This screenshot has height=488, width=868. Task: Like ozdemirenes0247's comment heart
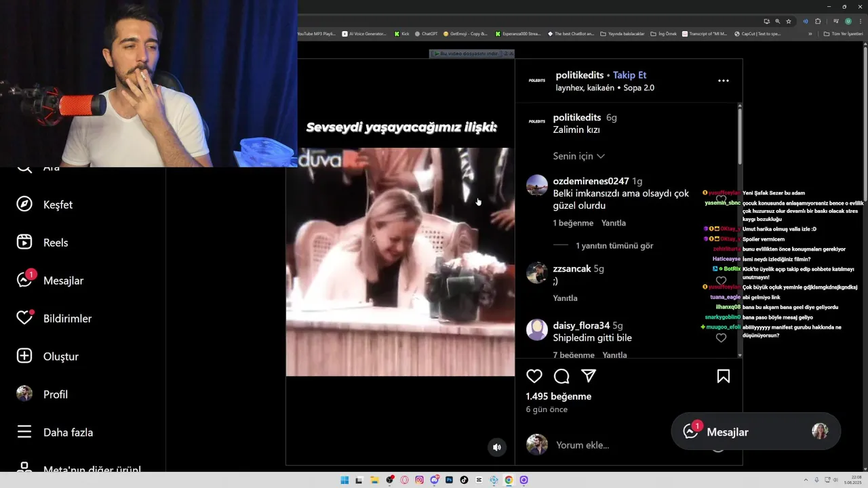[x=722, y=200]
